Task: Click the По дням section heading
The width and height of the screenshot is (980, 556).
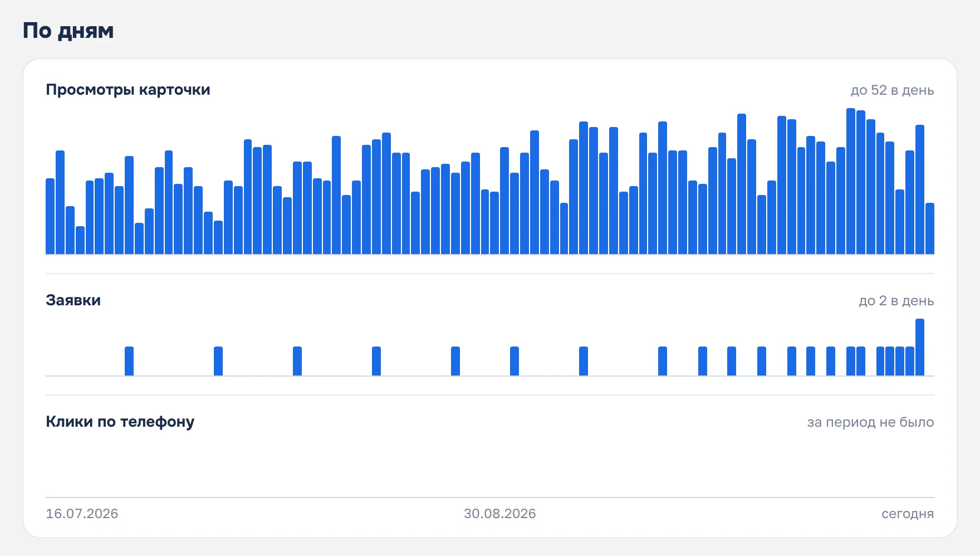Action: (68, 31)
